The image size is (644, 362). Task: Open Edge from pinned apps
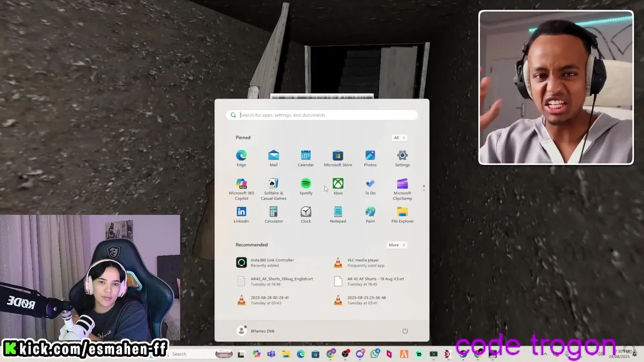pos(242,158)
